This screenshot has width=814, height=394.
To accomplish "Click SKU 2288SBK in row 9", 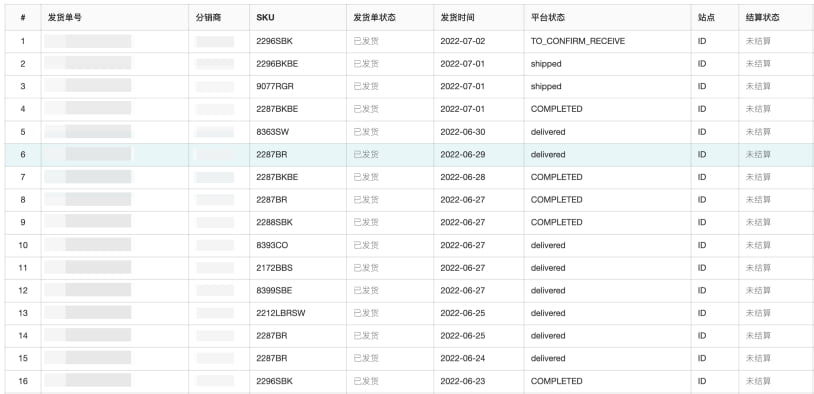I will click(x=274, y=222).
